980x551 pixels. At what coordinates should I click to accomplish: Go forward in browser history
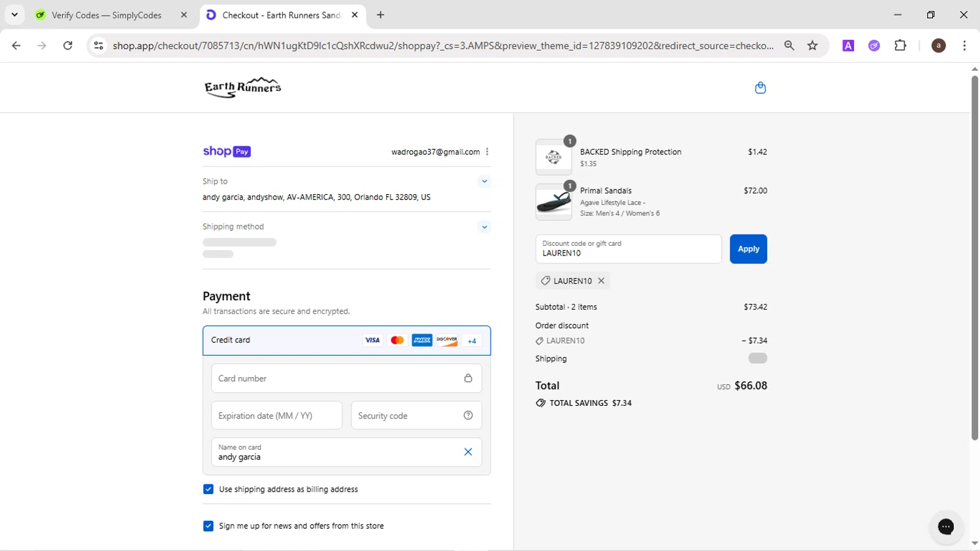tap(42, 46)
